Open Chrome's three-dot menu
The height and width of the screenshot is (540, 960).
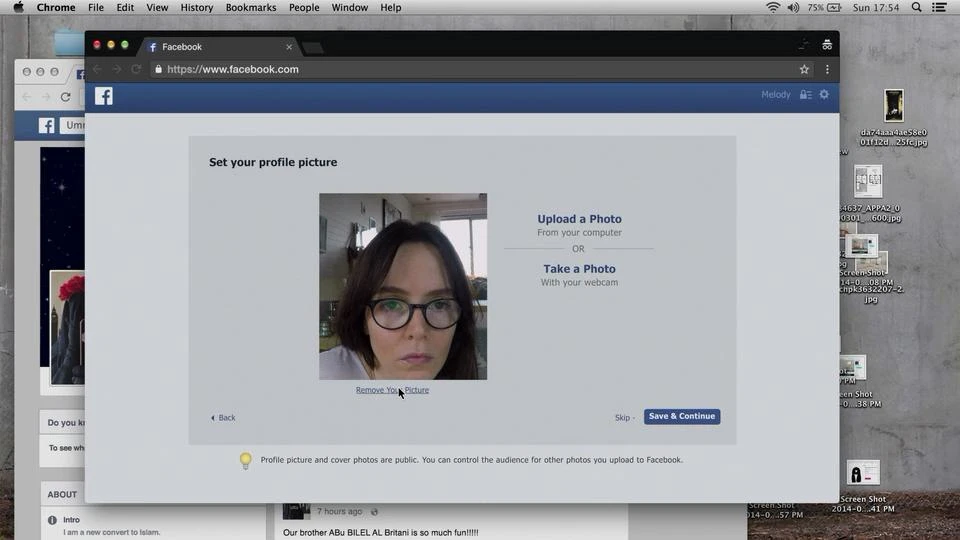tap(827, 69)
